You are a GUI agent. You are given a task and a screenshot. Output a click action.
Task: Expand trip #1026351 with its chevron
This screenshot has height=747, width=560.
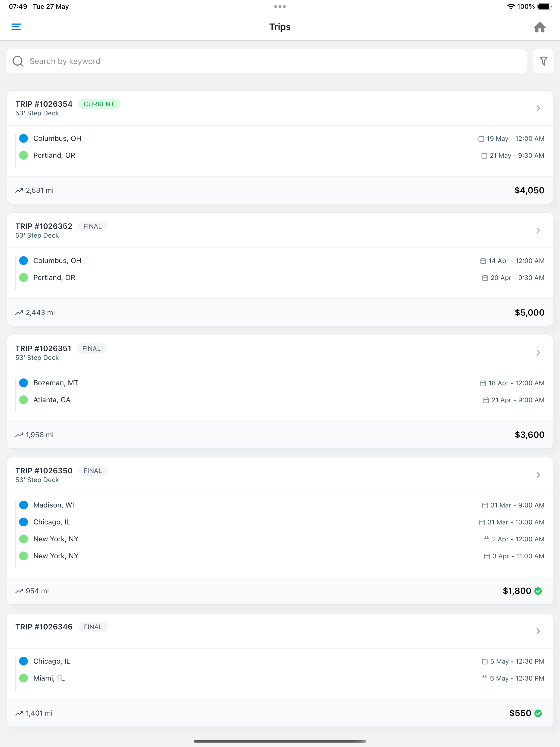coord(538,352)
